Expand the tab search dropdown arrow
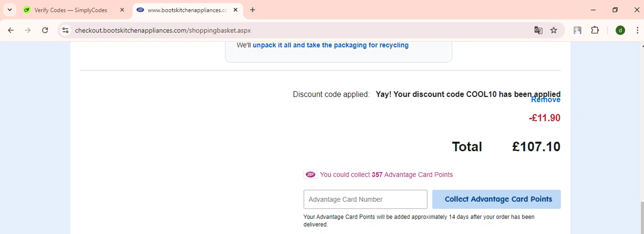Image resolution: width=644 pixels, height=234 pixels. pyautogui.click(x=9, y=10)
